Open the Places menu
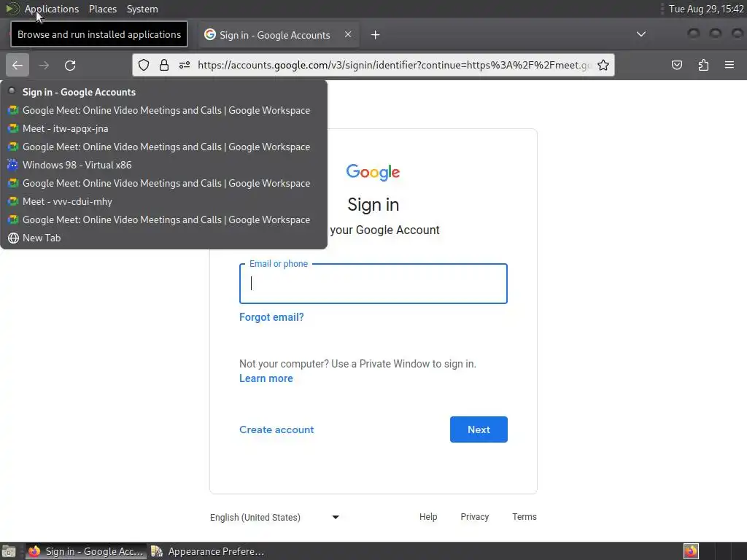The image size is (747, 560). tap(102, 9)
